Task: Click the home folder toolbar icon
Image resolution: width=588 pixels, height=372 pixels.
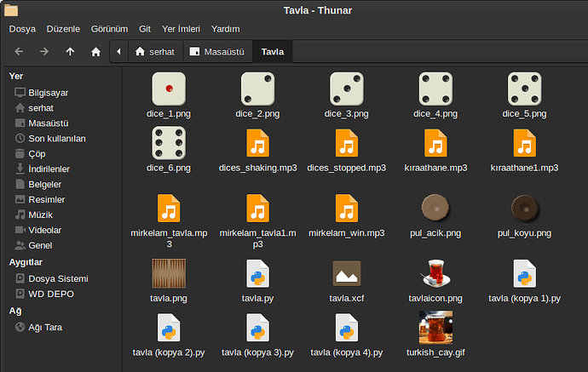Action: (x=95, y=52)
